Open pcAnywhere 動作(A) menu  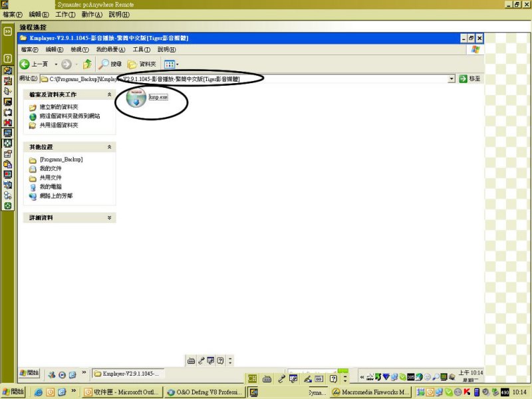[x=92, y=15]
